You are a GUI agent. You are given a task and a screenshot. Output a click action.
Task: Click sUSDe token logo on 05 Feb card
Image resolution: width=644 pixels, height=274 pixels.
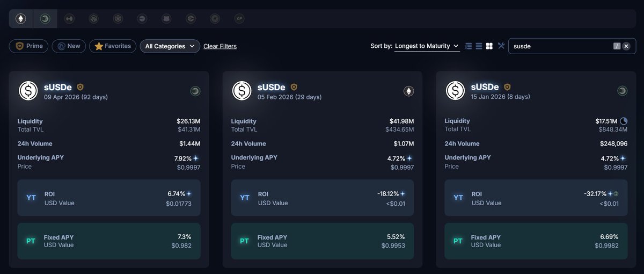point(242,91)
